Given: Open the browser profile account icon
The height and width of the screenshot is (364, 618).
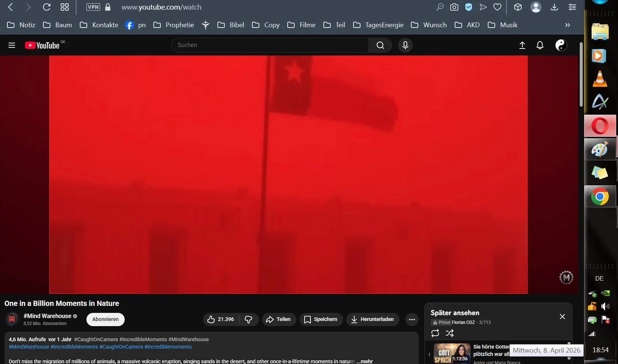Looking at the screenshot, I should [536, 7].
